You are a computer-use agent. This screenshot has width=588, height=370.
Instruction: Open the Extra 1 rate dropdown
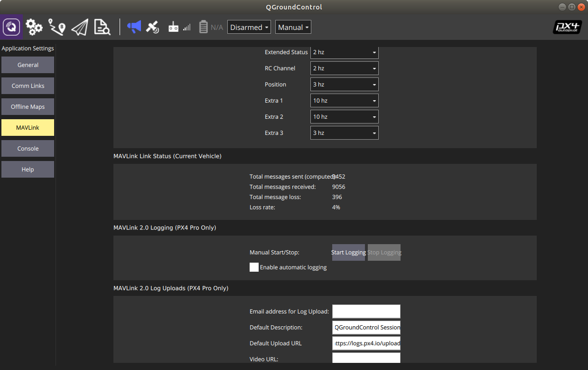click(x=345, y=101)
